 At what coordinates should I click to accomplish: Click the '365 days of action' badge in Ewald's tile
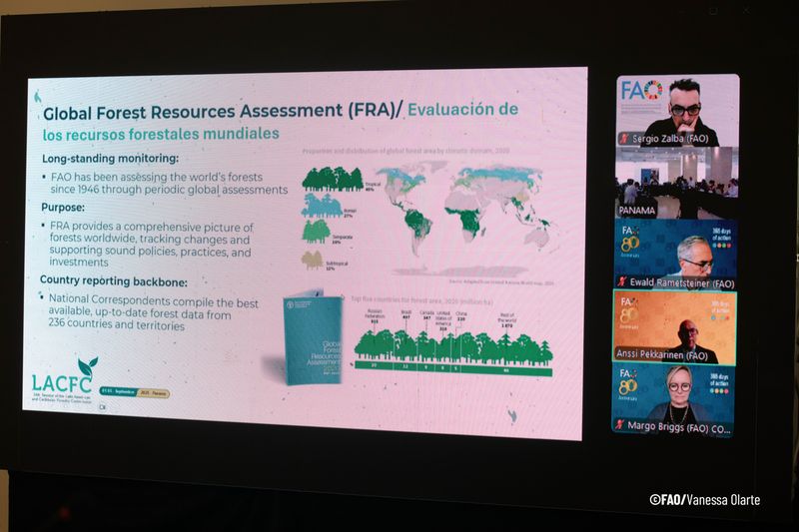(720, 238)
